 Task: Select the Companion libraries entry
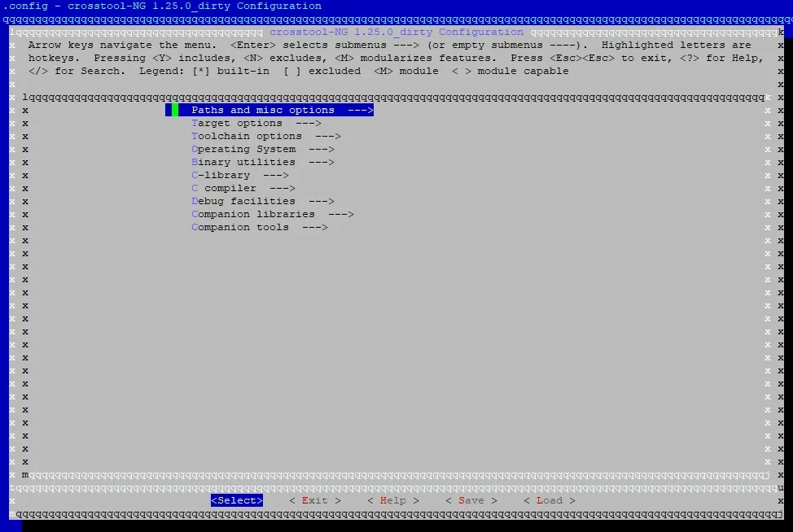pyautogui.click(x=253, y=214)
